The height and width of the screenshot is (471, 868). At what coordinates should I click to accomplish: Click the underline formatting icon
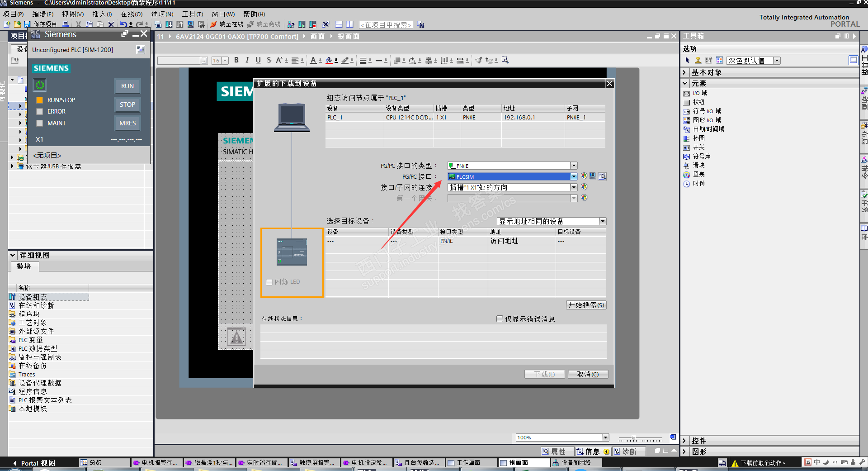coord(258,60)
